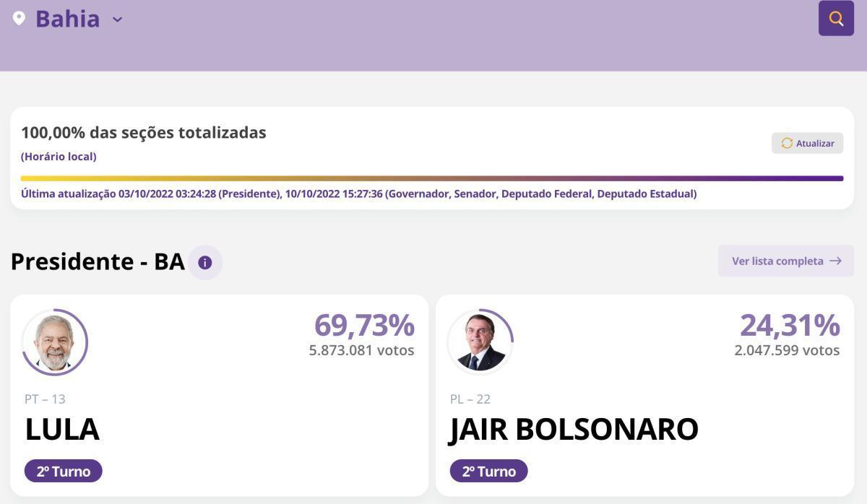Click the 24,31% vote percentage
This screenshot has width=867, height=504.
[790, 325]
